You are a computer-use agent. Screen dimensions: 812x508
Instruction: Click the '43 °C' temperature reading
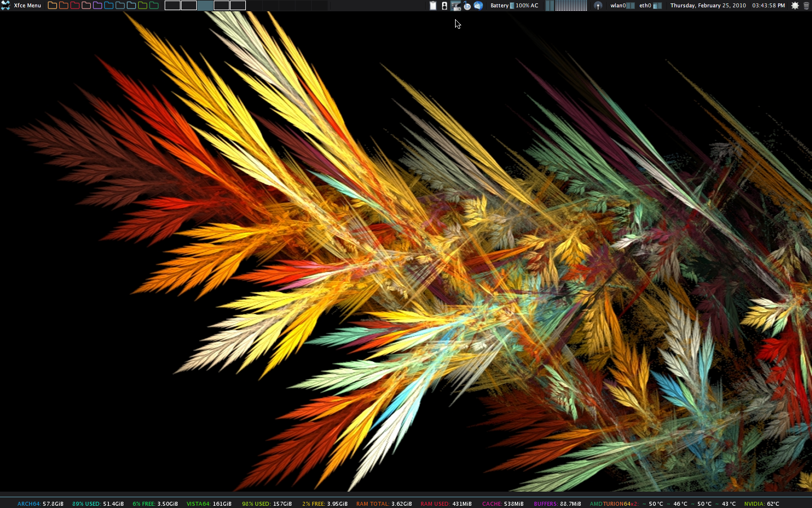click(729, 503)
